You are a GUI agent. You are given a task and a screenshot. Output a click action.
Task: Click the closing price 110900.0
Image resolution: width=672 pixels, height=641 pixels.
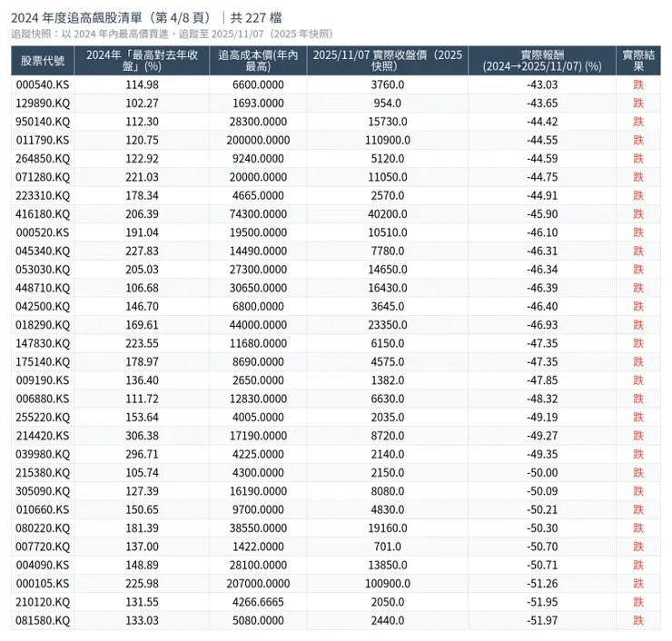coord(388,140)
